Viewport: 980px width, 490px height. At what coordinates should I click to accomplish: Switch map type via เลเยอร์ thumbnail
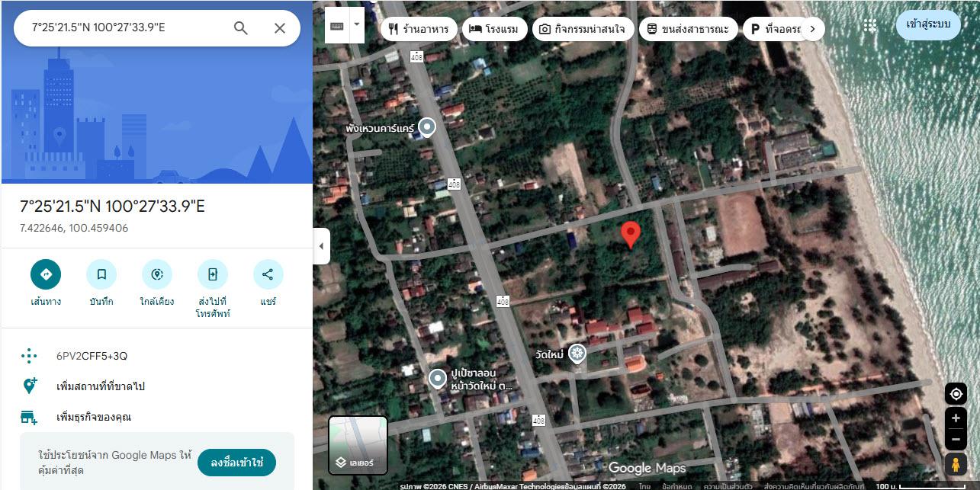(358, 445)
